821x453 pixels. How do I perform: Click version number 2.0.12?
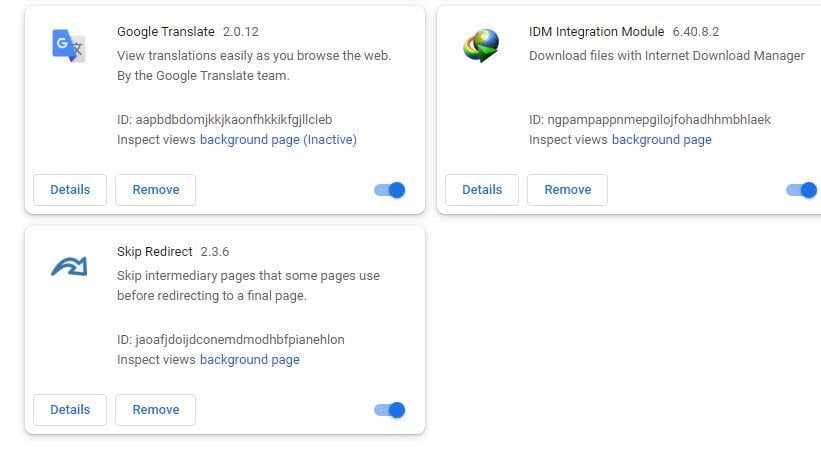(241, 31)
